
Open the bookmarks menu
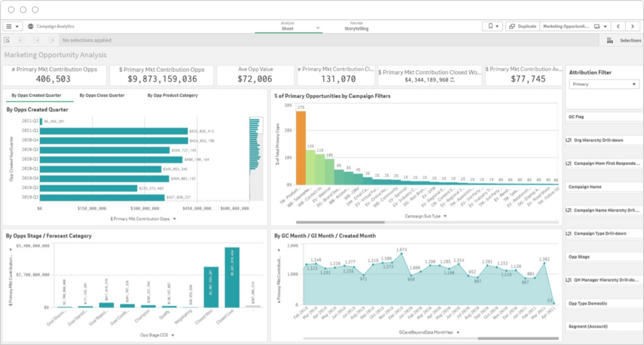click(492, 26)
